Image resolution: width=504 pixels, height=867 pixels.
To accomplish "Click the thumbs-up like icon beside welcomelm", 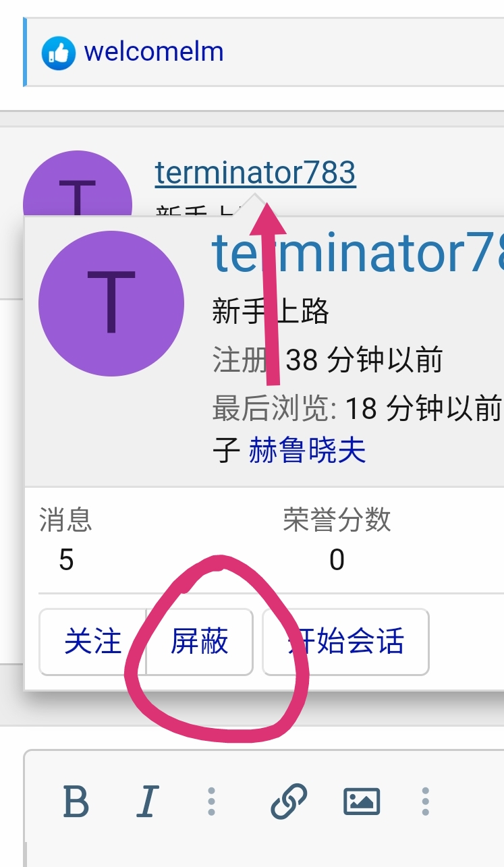I will pyautogui.click(x=58, y=53).
